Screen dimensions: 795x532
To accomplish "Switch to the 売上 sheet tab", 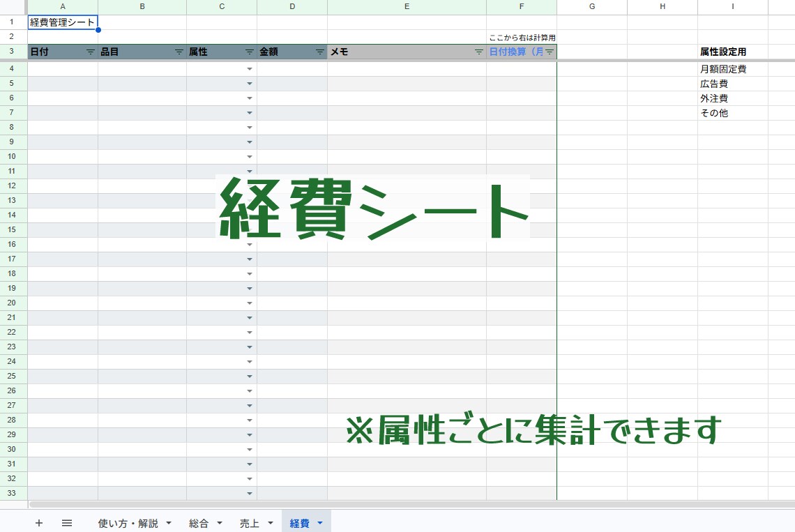I will tap(250, 524).
